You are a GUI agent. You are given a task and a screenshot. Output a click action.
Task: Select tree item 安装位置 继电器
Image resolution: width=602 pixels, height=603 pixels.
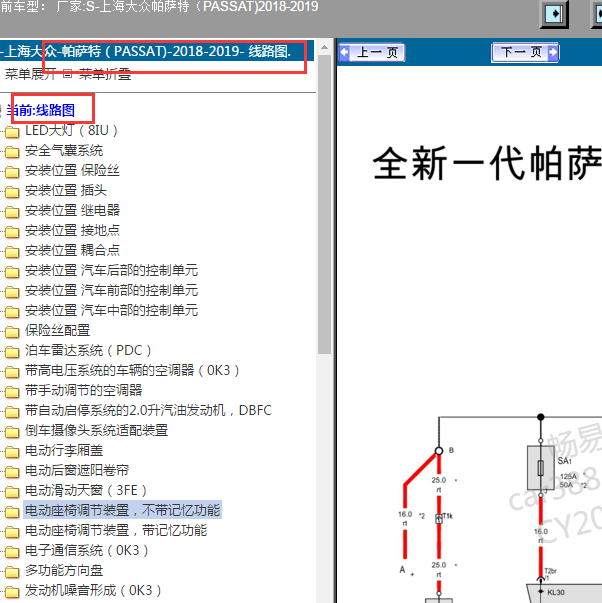[72, 210]
